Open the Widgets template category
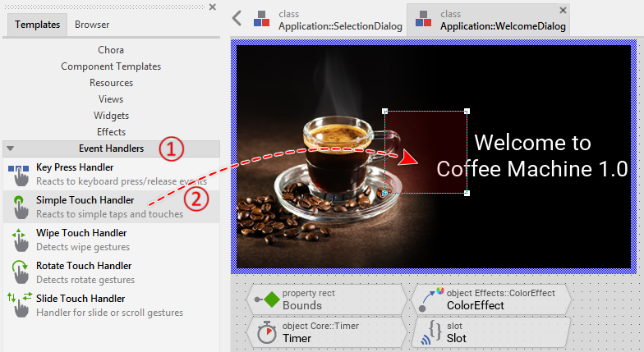Screen dimensions: 644x352 (x=111, y=116)
